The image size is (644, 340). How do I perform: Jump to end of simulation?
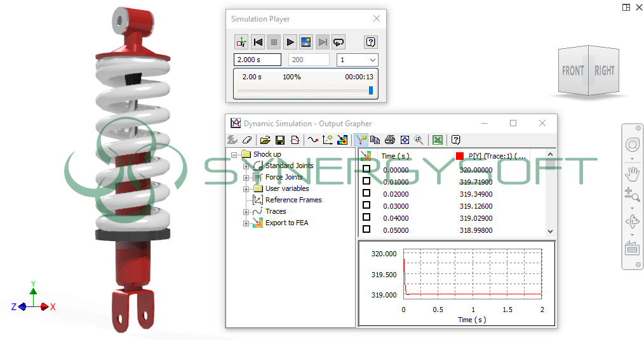pos(323,42)
